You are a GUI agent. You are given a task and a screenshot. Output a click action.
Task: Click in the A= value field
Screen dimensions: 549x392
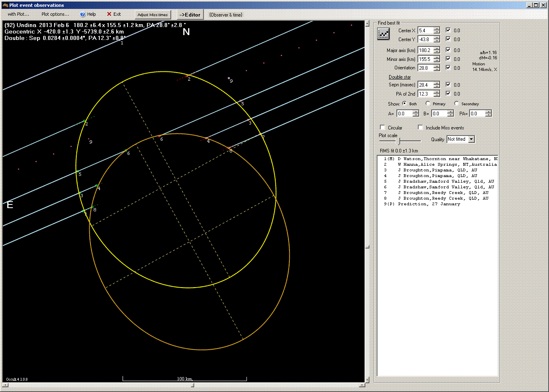[x=404, y=114]
